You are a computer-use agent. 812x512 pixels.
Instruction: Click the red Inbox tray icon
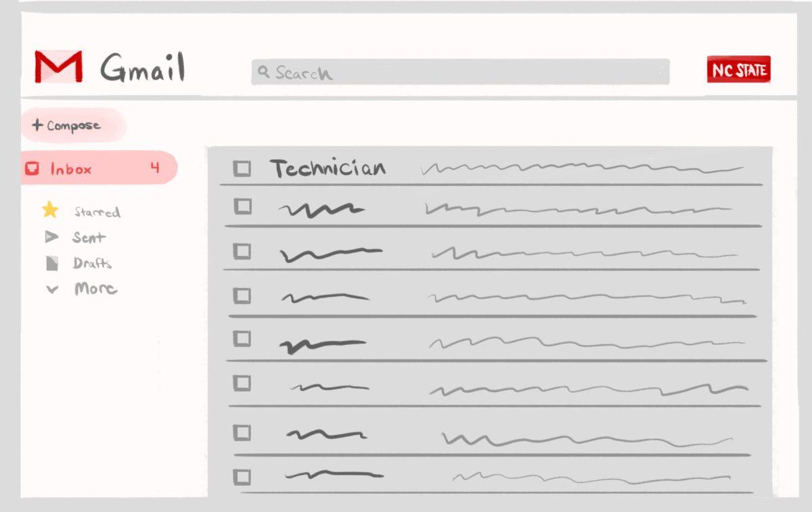[32, 168]
